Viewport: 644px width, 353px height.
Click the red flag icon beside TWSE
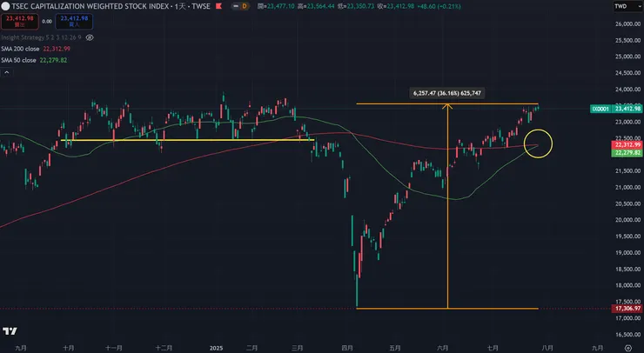(x=219, y=6)
